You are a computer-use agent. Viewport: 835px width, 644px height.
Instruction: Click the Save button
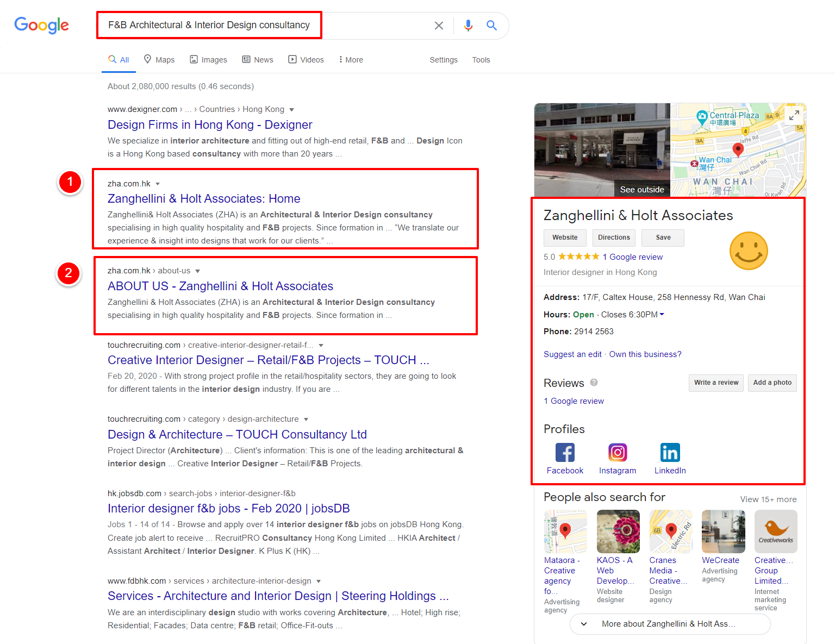pyautogui.click(x=663, y=238)
